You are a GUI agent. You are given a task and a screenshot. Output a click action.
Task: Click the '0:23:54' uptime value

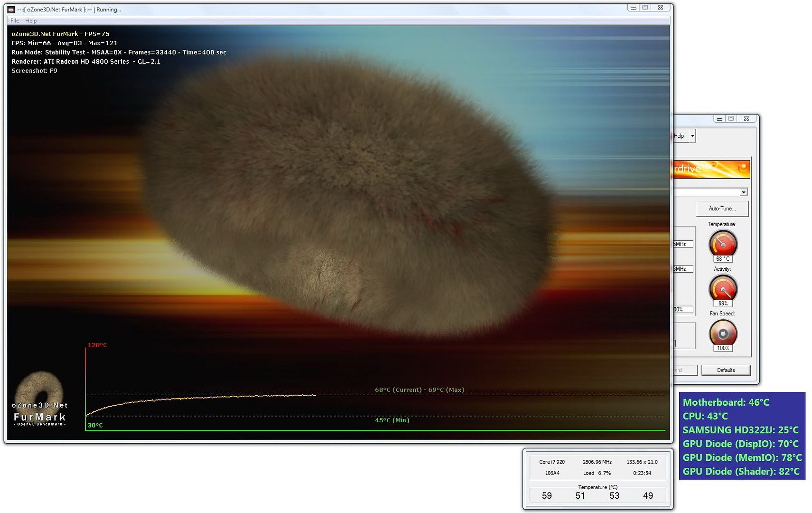click(642, 473)
